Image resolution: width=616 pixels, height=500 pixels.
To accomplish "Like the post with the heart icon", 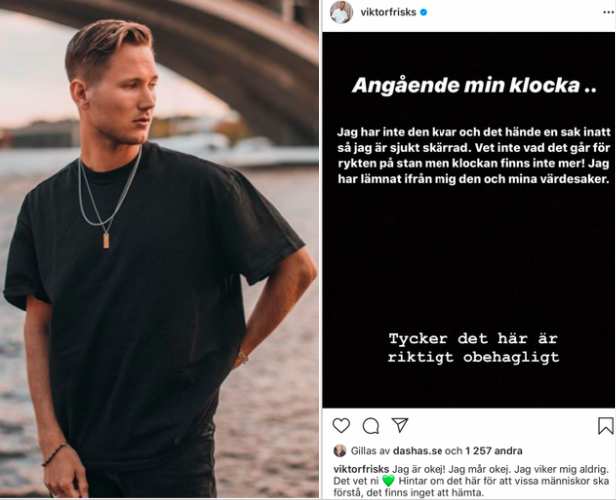I will point(341,425).
